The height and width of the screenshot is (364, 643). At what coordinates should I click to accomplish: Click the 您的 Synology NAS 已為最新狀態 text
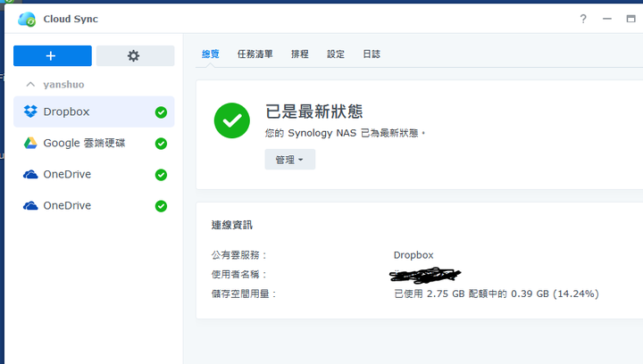346,133
